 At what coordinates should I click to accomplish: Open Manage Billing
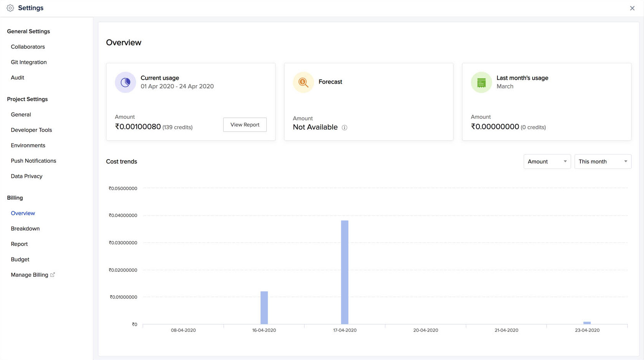[29, 274]
